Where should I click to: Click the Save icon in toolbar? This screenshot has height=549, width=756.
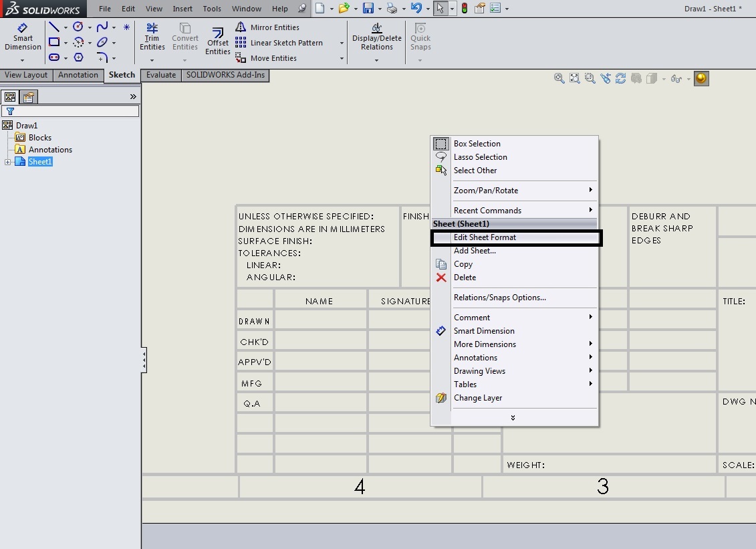pyautogui.click(x=368, y=9)
